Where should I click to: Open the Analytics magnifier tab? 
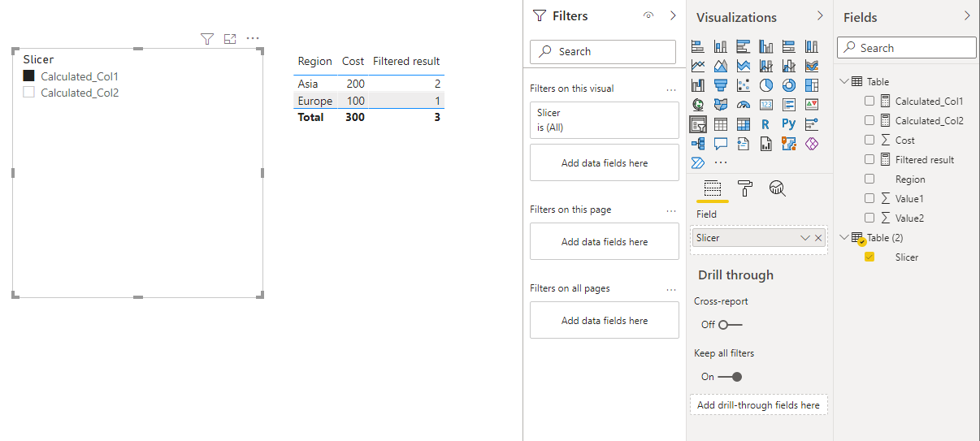[x=778, y=188]
